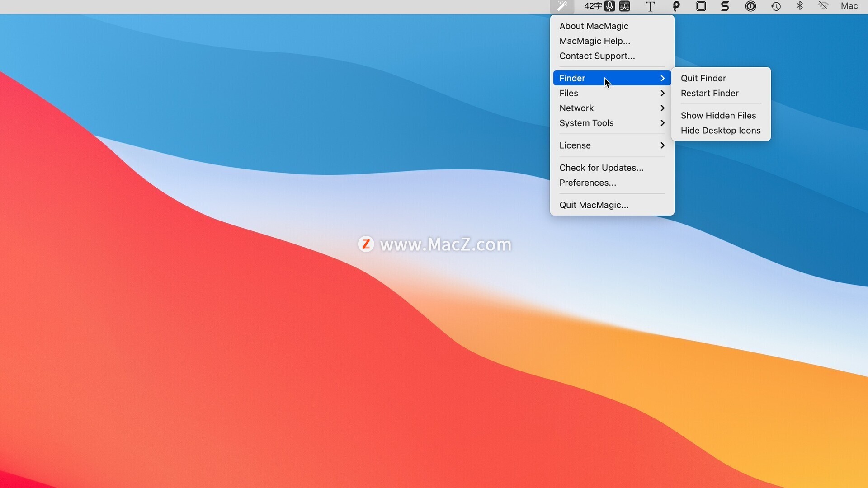Viewport: 868px width, 488px height.
Task: Open the Network submenu
Action: (612, 108)
